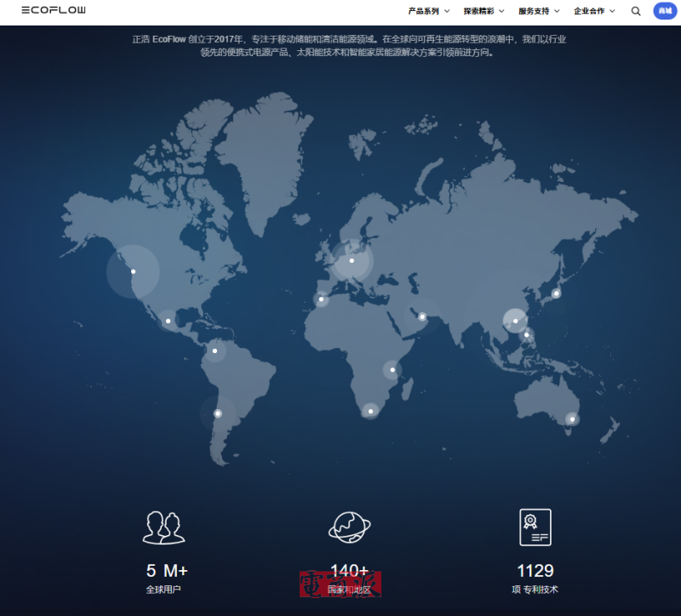Click the EcoFlow logo

point(54,11)
